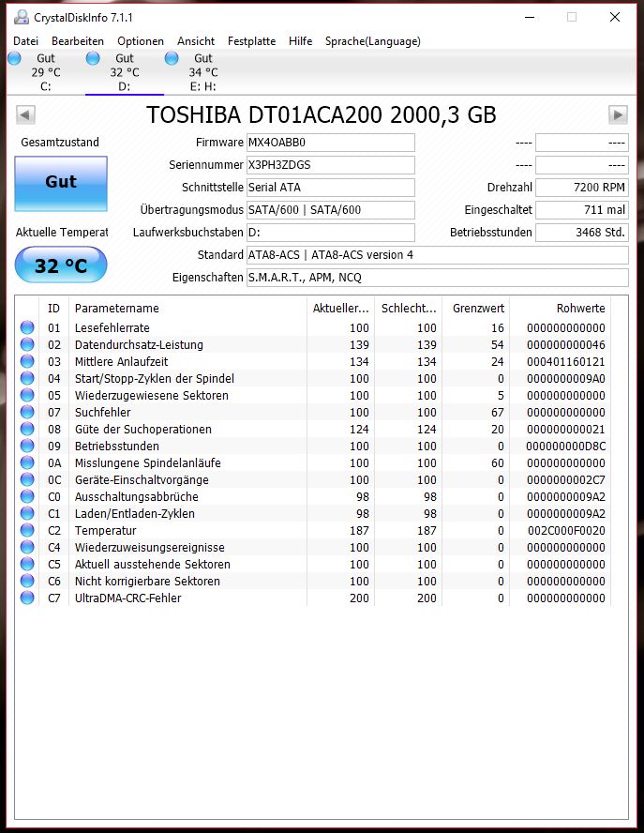
Task: Click status orb of Güte der Suchoperationen row
Action: pos(27,430)
